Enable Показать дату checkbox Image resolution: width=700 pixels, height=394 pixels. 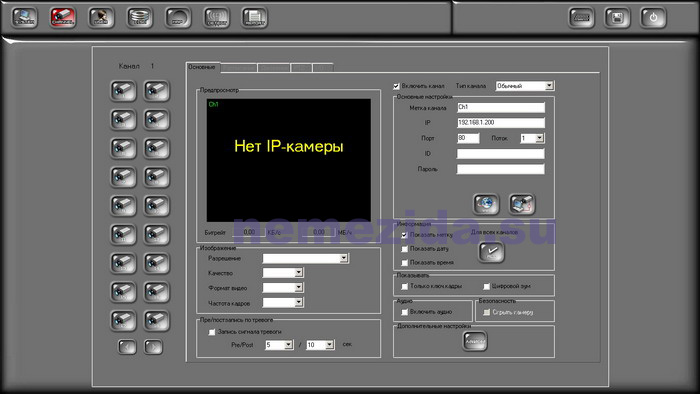click(404, 249)
